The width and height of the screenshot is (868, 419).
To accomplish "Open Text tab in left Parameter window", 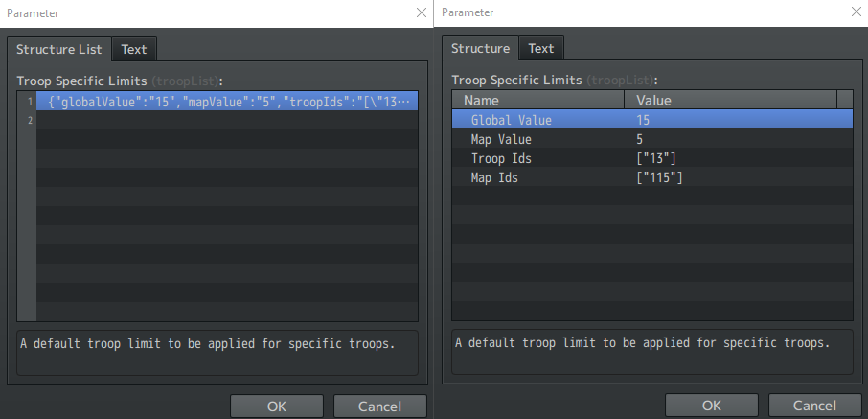I will click(x=134, y=49).
